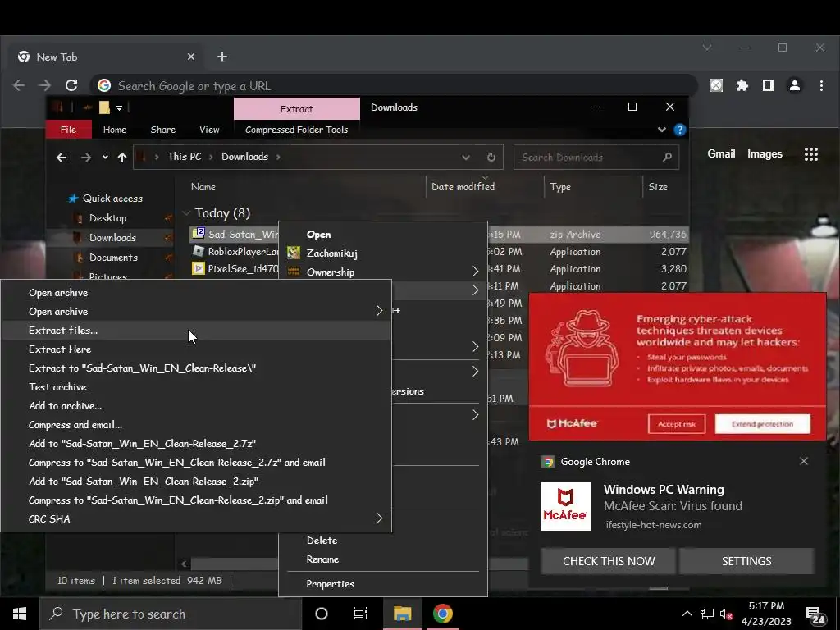This screenshot has height=630, width=840.
Task: Click the blocked-content icon in Chrome toolbar
Action: pos(716,85)
